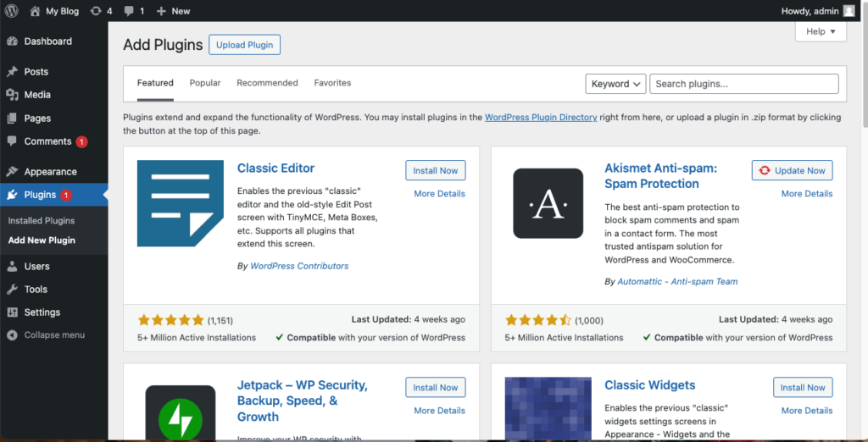Switch to the Featured tab
This screenshot has width=868, height=442.
point(156,83)
